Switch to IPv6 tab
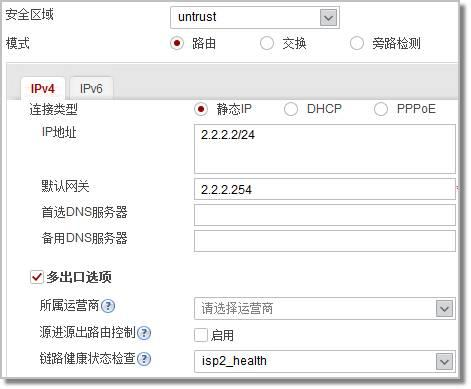 coord(91,89)
